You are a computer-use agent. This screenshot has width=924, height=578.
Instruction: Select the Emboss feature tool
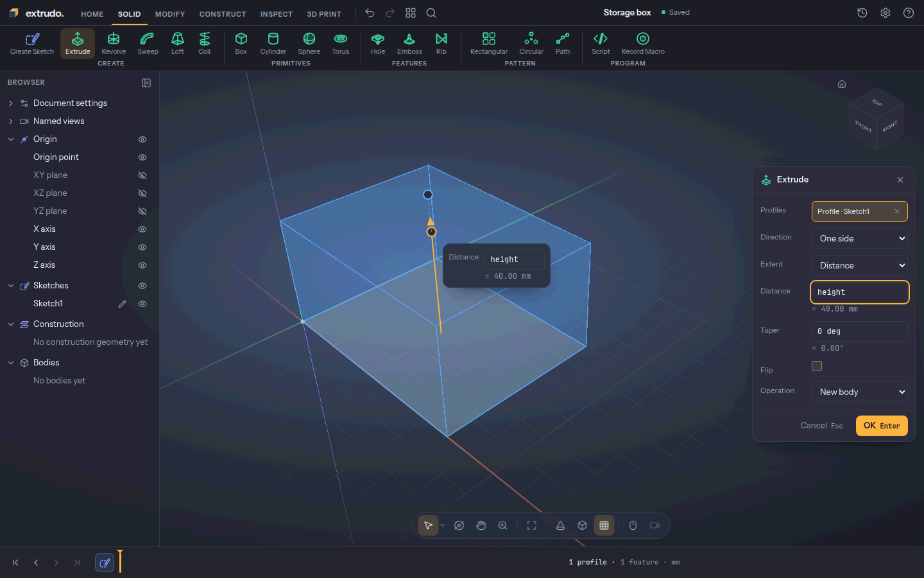[x=409, y=44]
